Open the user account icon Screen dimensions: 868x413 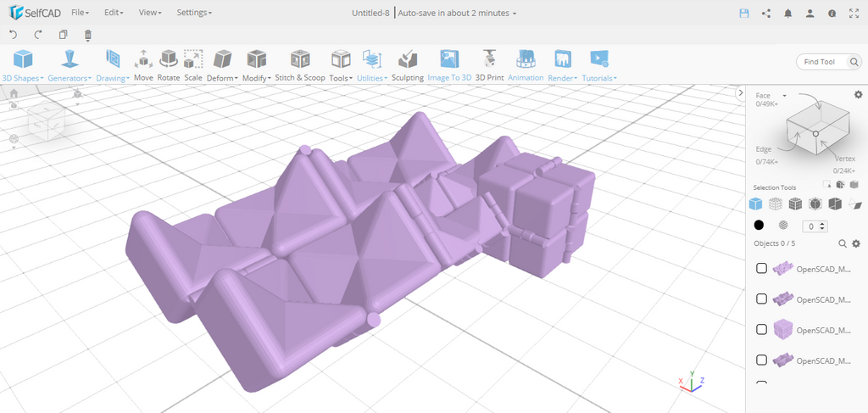pos(810,14)
